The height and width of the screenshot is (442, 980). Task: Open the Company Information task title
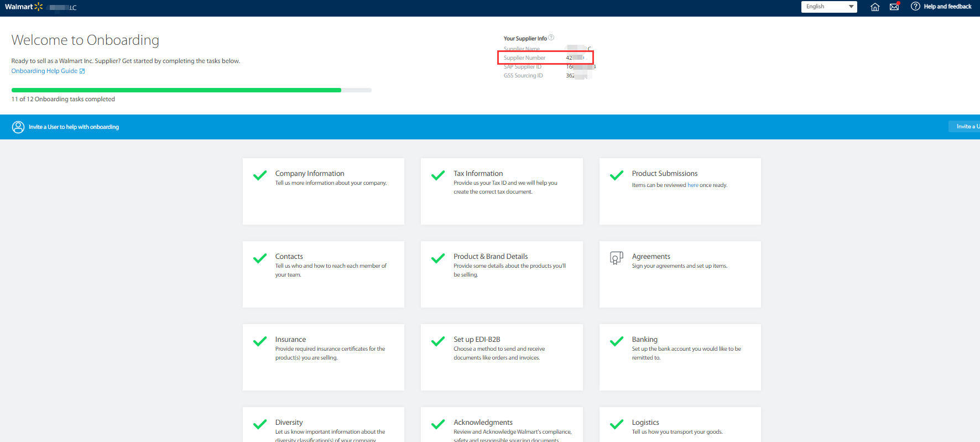[310, 174]
